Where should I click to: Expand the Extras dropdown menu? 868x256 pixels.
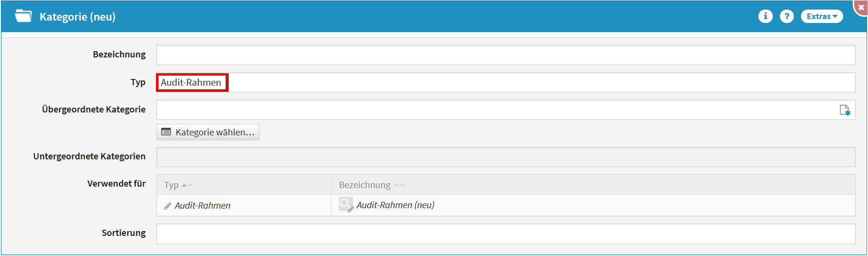[x=822, y=16]
